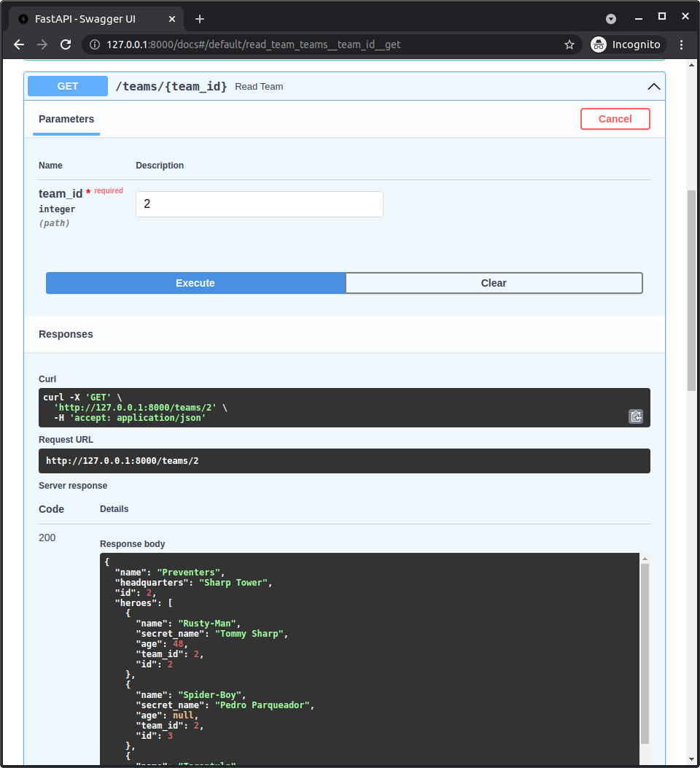The width and height of the screenshot is (700, 768).
Task: Open Chrome's three-dot menu
Action: 681,44
